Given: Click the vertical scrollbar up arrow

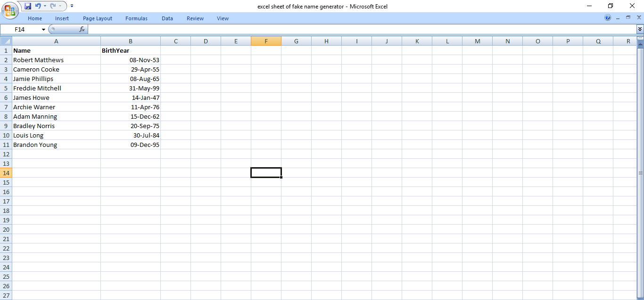Looking at the screenshot, I should pyautogui.click(x=640, y=44).
